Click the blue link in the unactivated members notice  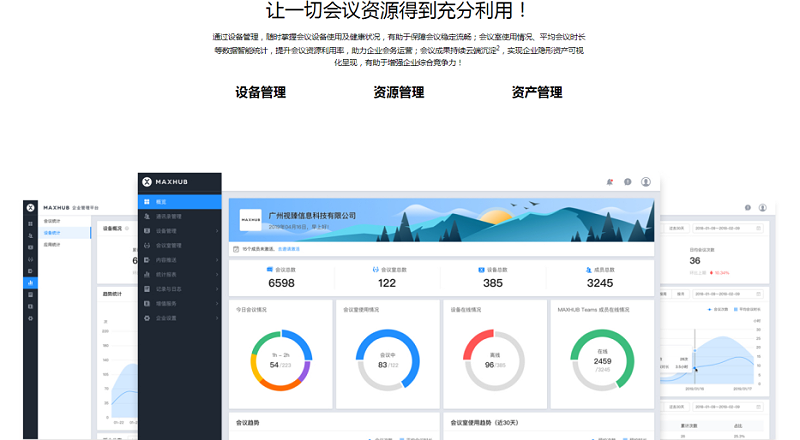click(288, 249)
